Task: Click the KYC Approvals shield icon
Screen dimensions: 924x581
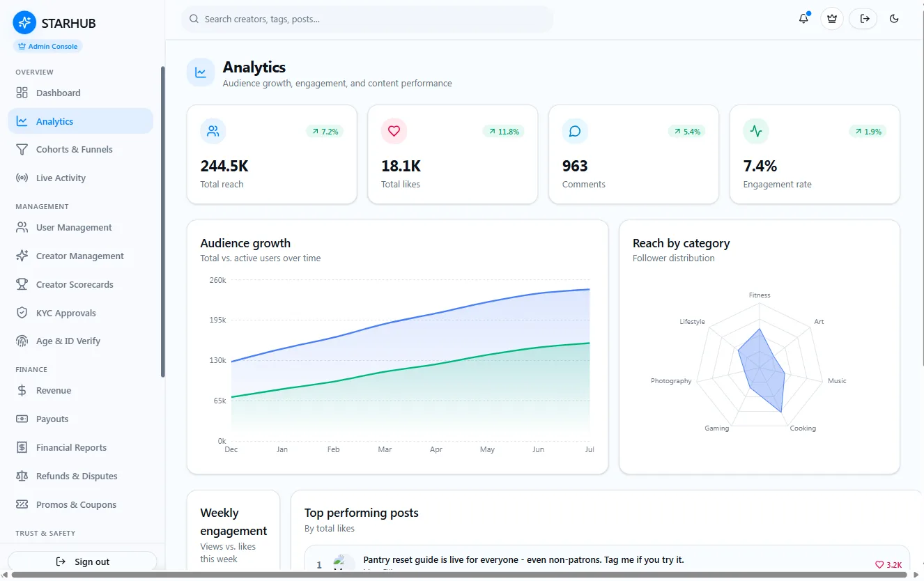Action: [22, 313]
